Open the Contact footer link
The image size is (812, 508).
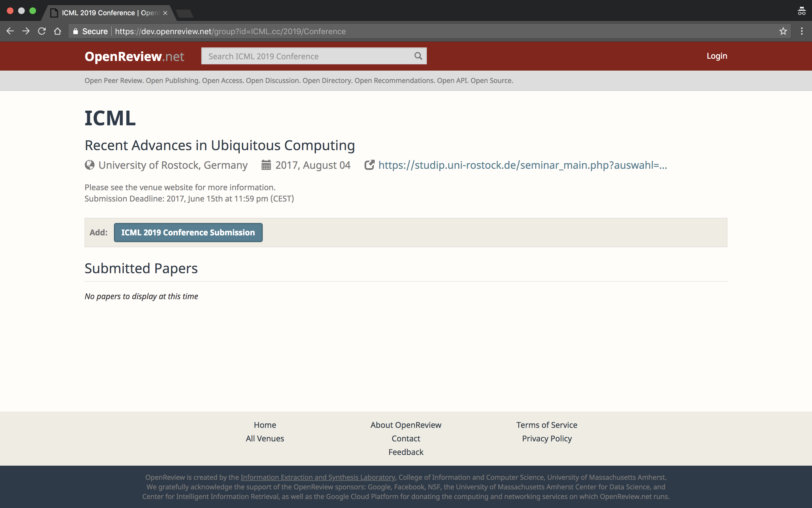[x=406, y=439]
